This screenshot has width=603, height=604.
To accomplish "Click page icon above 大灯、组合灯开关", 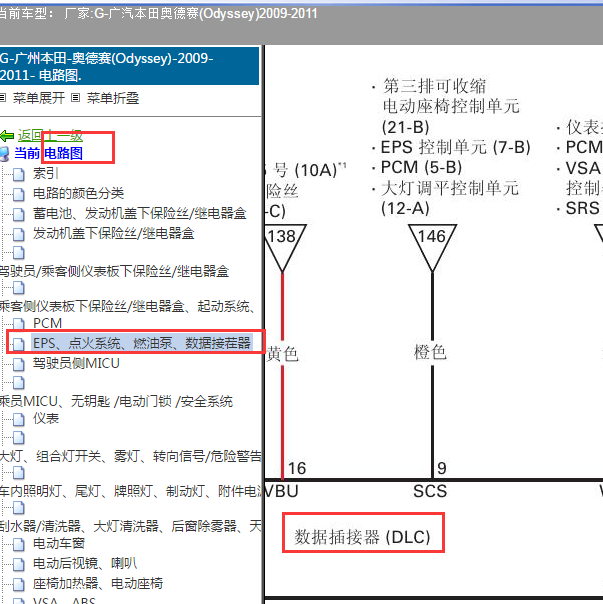I will click(18, 438).
